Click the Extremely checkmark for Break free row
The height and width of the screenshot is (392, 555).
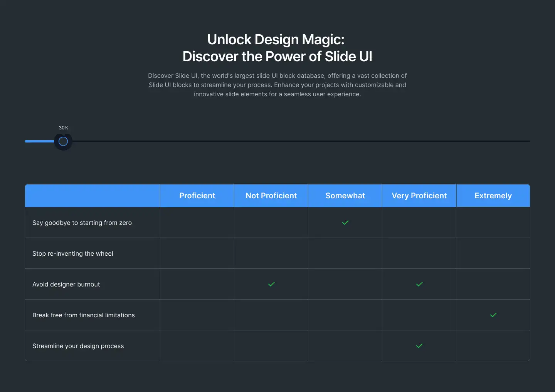pos(493,315)
